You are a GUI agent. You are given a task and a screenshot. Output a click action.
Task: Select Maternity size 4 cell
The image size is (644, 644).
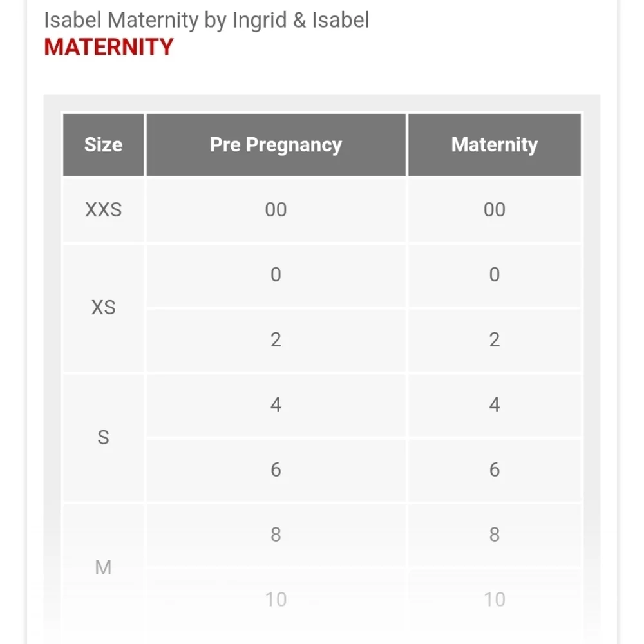tap(494, 405)
